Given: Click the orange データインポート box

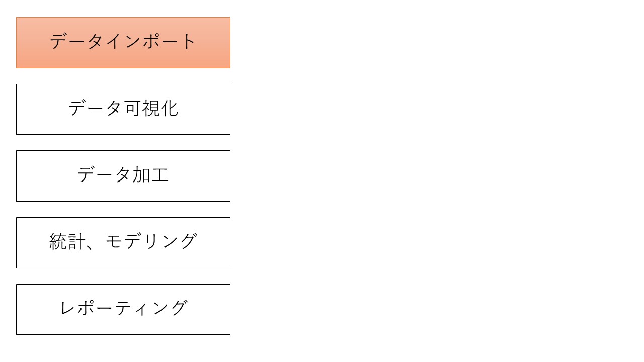Looking at the screenshot, I should click(x=123, y=43).
